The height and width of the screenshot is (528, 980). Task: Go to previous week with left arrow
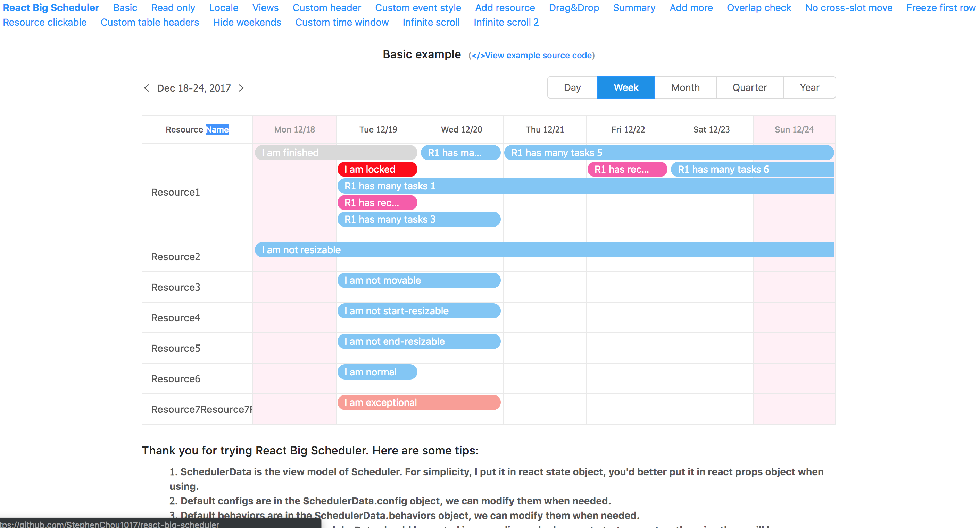coord(147,87)
